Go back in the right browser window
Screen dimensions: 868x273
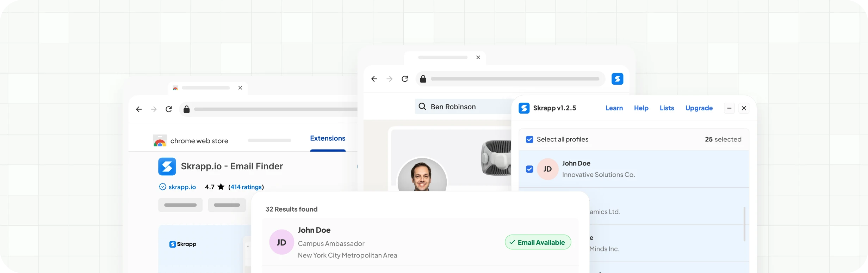(374, 79)
